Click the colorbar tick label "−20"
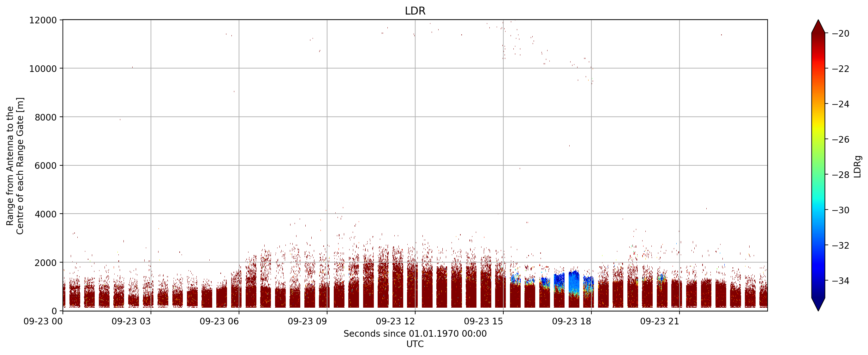The width and height of the screenshot is (868, 355). 840,33
